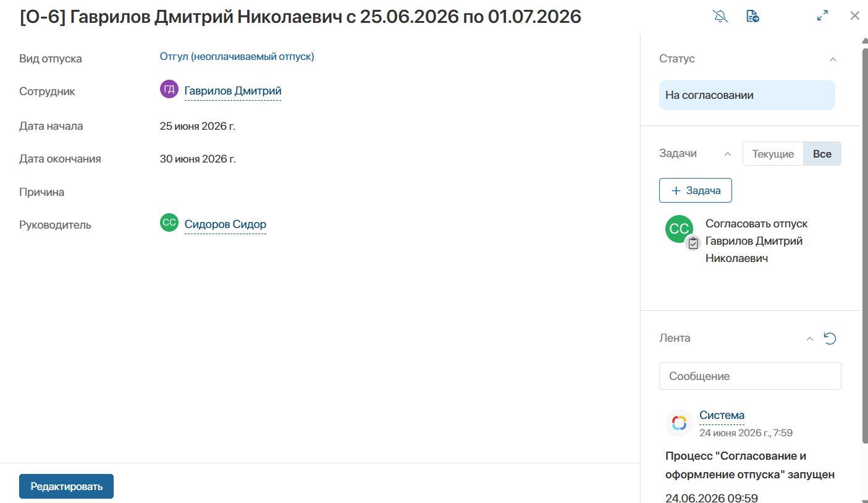This screenshot has width=868, height=503.
Task: Click the task clipboard badge icon
Action: (x=693, y=243)
